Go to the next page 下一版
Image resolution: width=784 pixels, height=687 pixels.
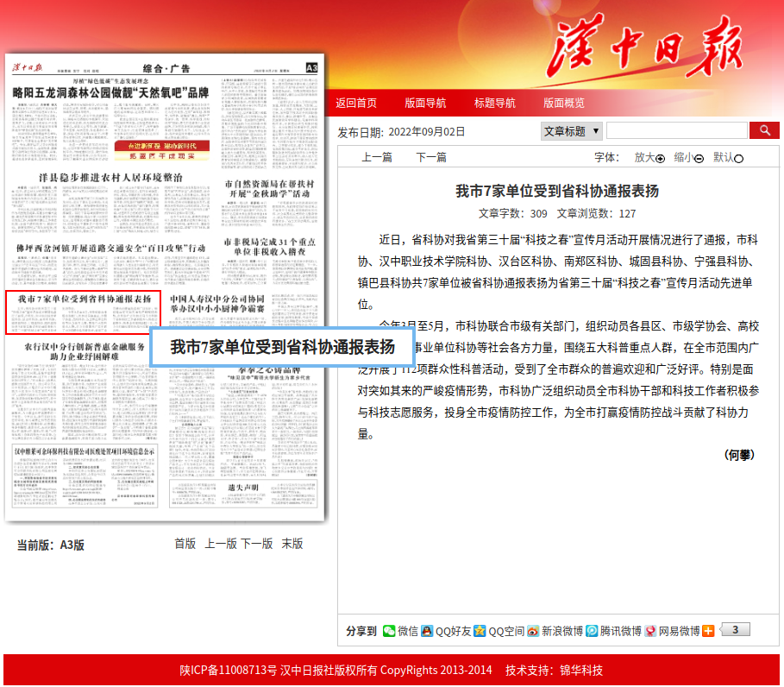[256, 544]
